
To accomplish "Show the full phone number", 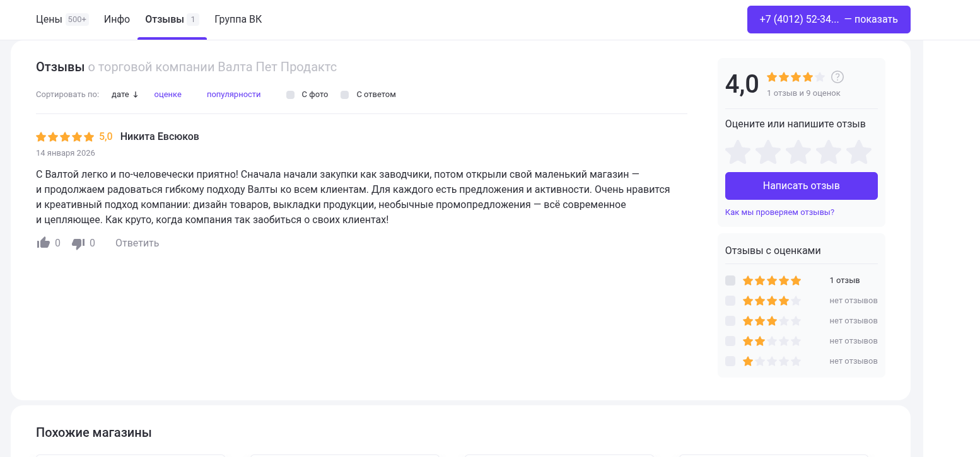I will [x=829, y=20].
